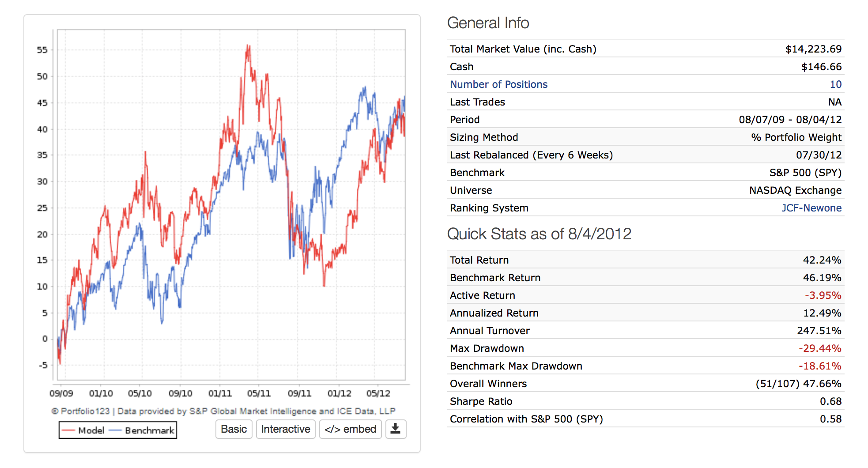
Task: Click the Quick Stats as of 8/4/2012 heading
Action: 539,234
